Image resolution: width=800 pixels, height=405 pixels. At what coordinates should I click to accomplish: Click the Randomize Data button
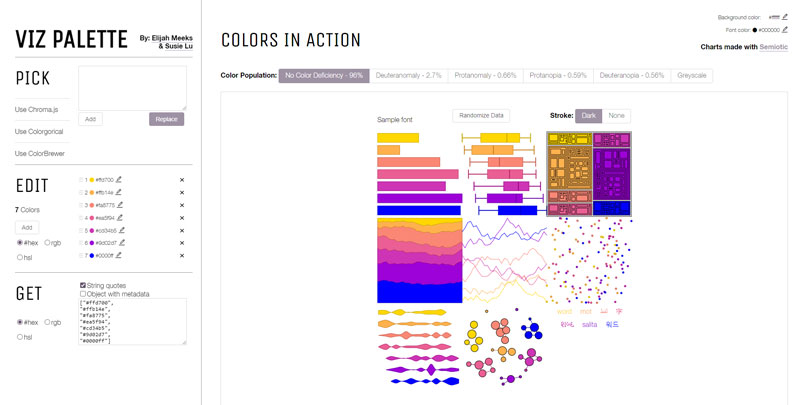(481, 116)
